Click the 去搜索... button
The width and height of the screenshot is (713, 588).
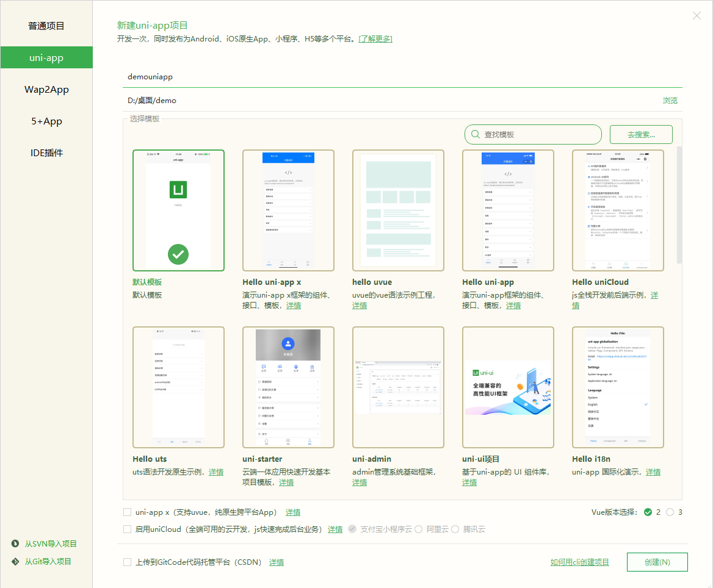pos(641,135)
